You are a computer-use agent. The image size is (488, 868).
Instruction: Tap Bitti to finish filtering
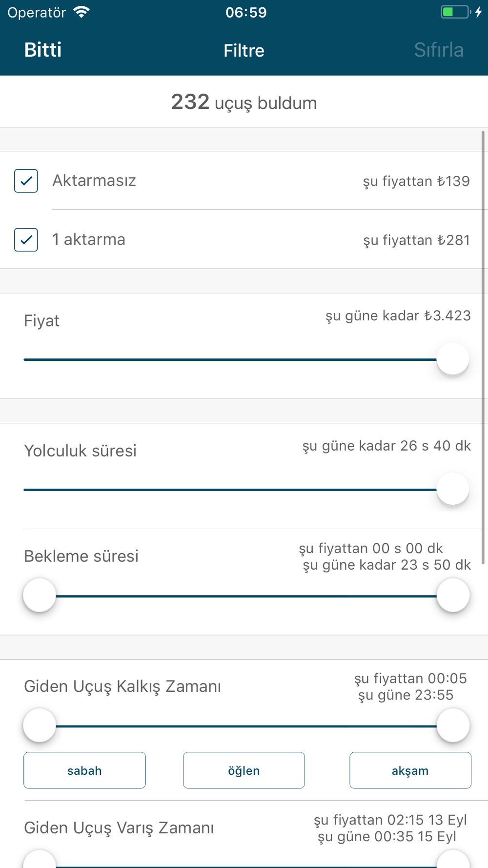[43, 50]
